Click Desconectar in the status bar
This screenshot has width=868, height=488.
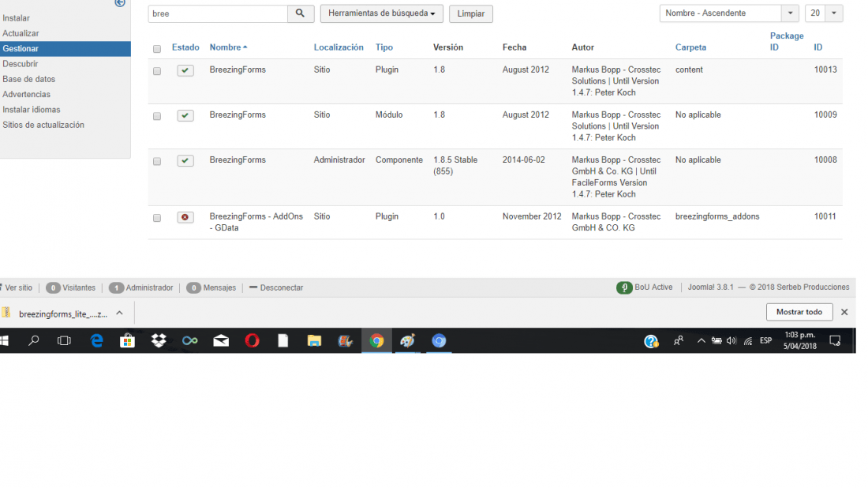(276, 287)
